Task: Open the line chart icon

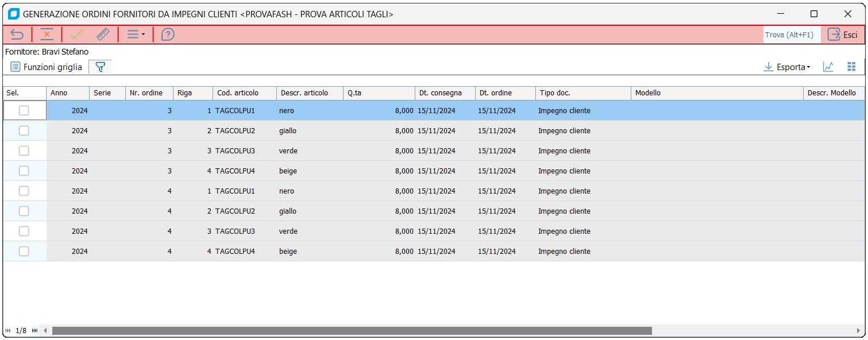Action: (x=828, y=67)
